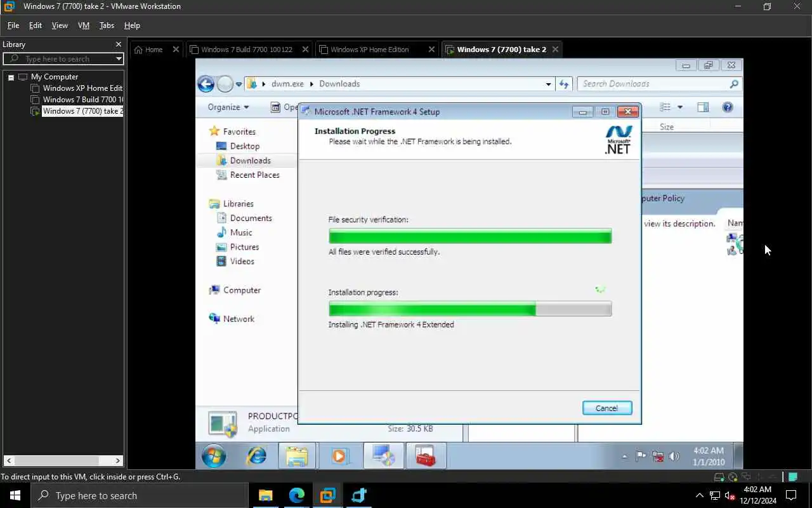Collapse the My Computer tree node
Image resolution: width=812 pixels, height=508 pixels.
(x=11, y=77)
